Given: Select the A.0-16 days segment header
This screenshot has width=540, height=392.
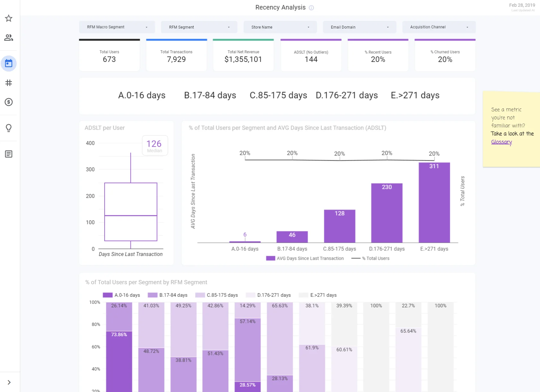Looking at the screenshot, I should coord(142,95).
